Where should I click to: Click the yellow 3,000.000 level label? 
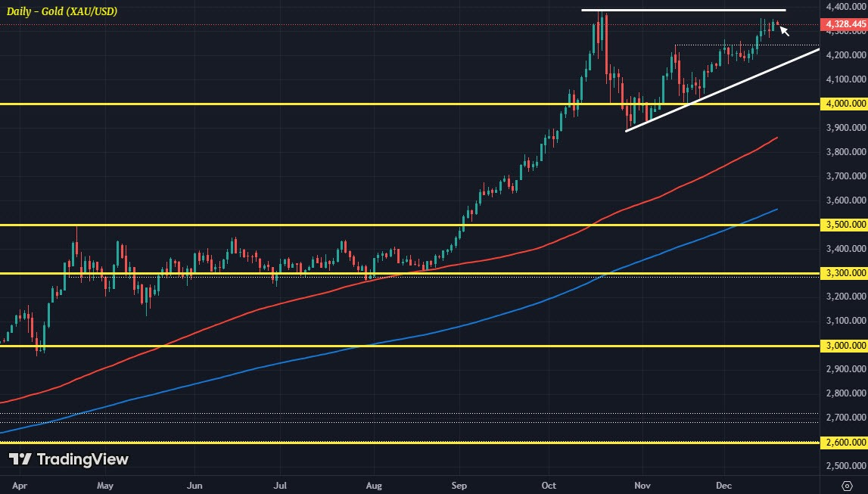pyautogui.click(x=845, y=346)
